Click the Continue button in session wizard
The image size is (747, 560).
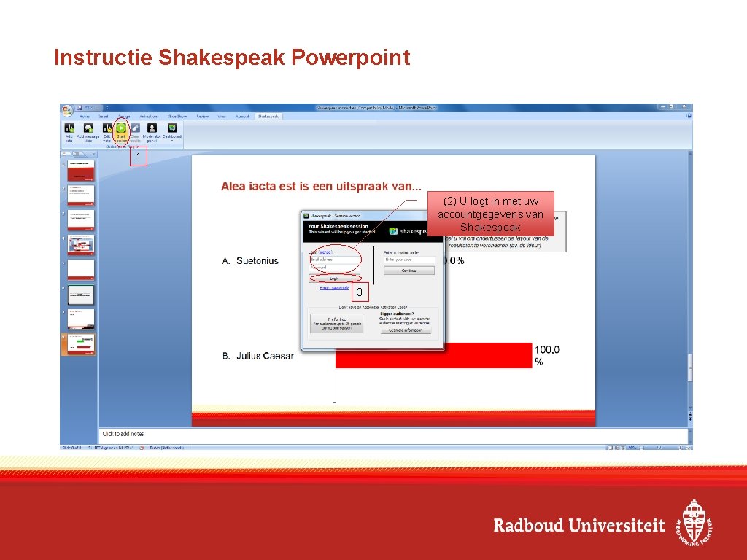coord(409,271)
